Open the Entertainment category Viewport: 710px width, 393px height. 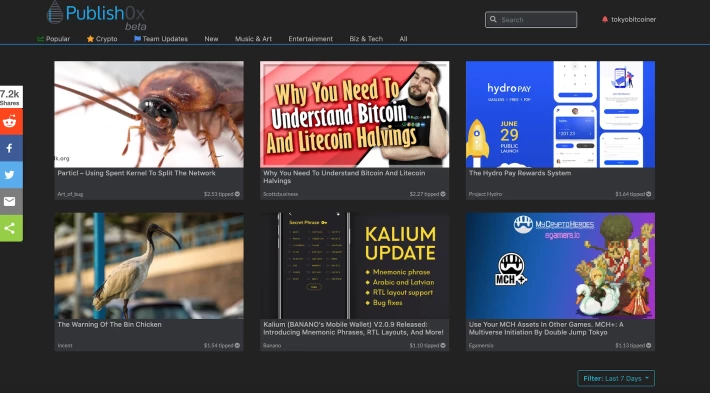(x=311, y=38)
